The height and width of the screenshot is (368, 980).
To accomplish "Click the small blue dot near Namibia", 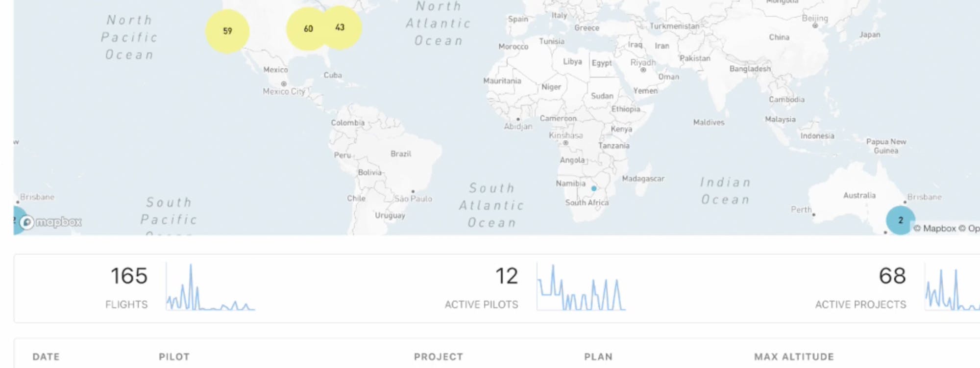I will pyautogui.click(x=594, y=188).
